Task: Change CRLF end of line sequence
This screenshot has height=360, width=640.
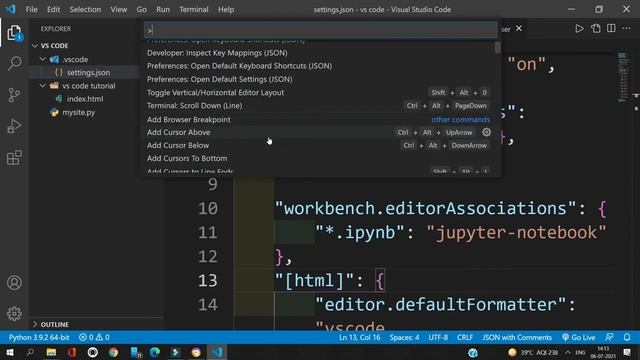Action: pos(465,338)
